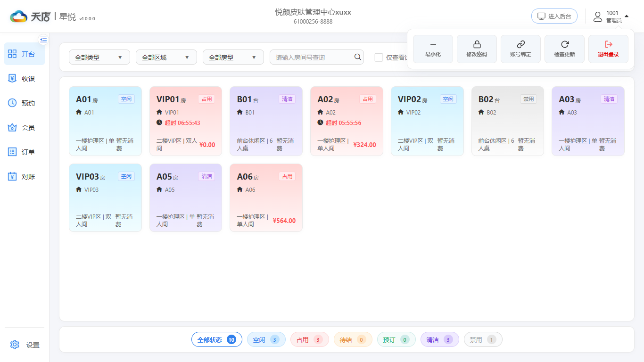644x362 pixels.
Task: Open the VIP03 room card
Action: click(105, 198)
